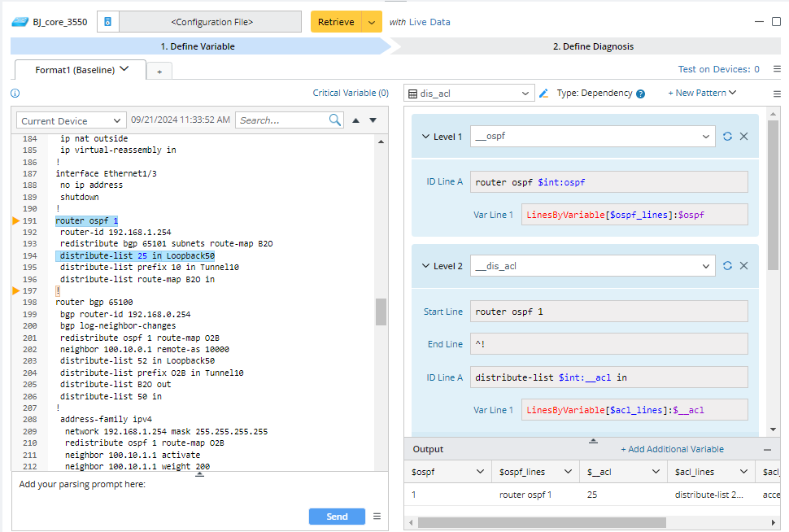Refresh the Level 1 parser
Viewport: 789px width, 532px height.
coord(727,137)
